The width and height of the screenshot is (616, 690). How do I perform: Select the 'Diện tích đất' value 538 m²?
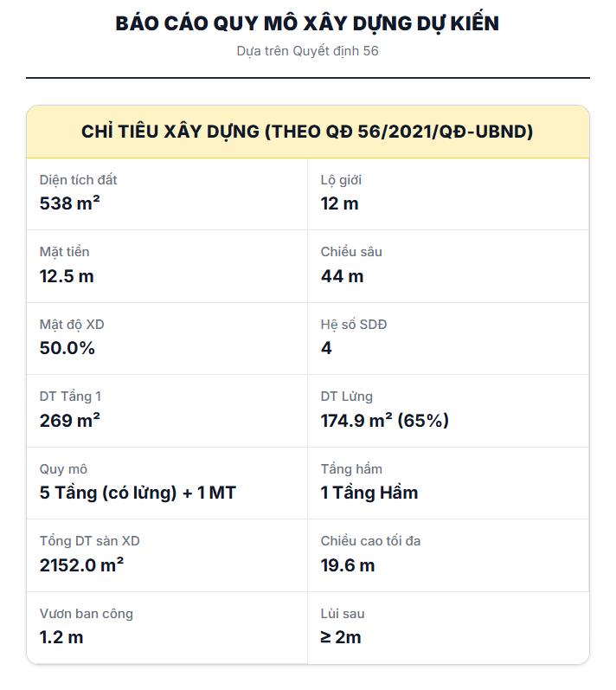[69, 203]
